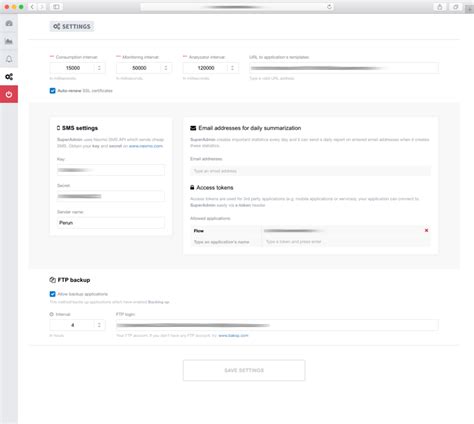Go back with browser back arrow
Viewport: 474px width, 424px height.
pos(32,7)
